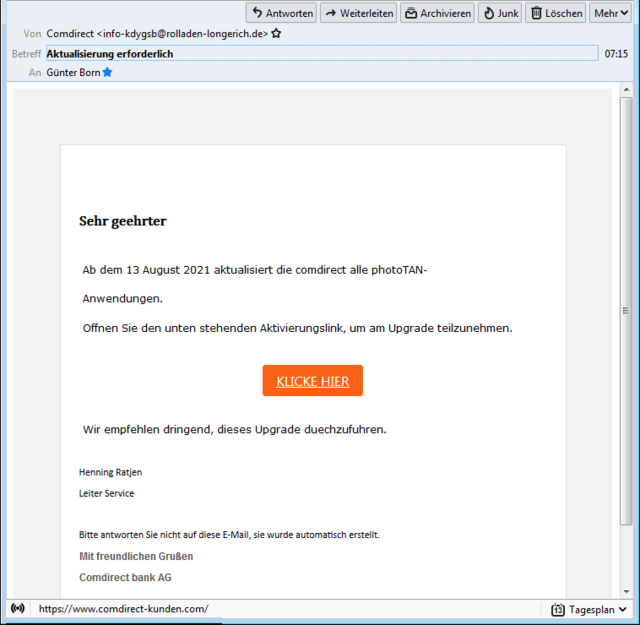This screenshot has height=625, width=640.
Task: Mark the email as Junk
Action: 500,13
